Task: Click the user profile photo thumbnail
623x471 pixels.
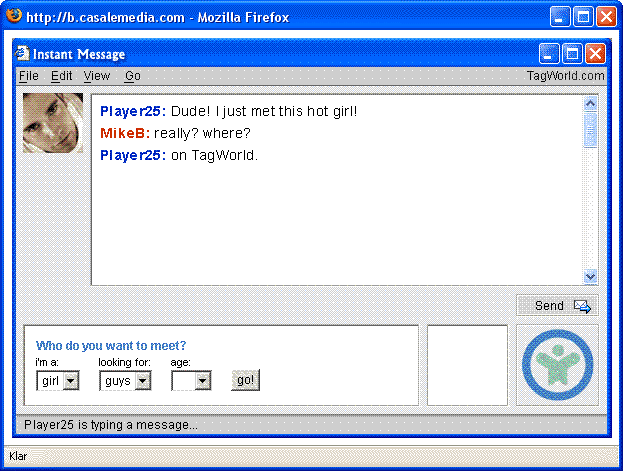Action: pyautogui.click(x=53, y=123)
